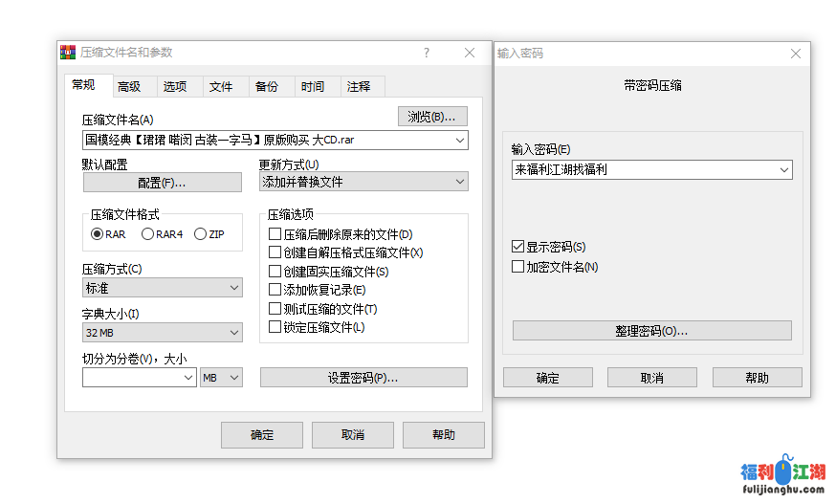Select the ZIP archive format
836x504 pixels.
point(201,234)
